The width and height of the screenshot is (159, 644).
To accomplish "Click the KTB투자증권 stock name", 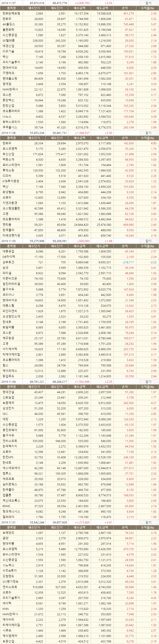I will pyautogui.click(x=11, y=181).
